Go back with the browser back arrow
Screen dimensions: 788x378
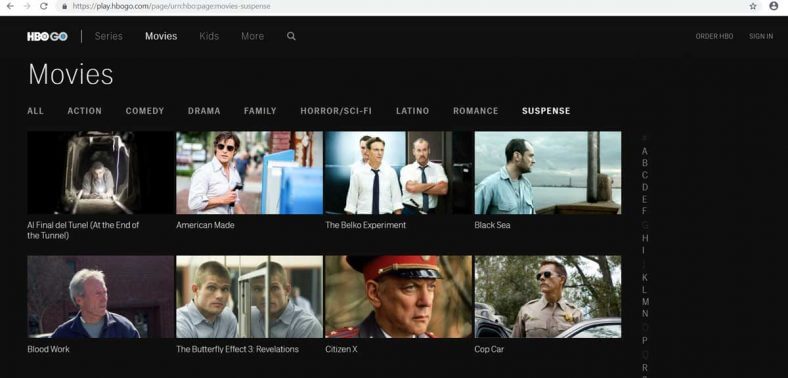point(10,6)
